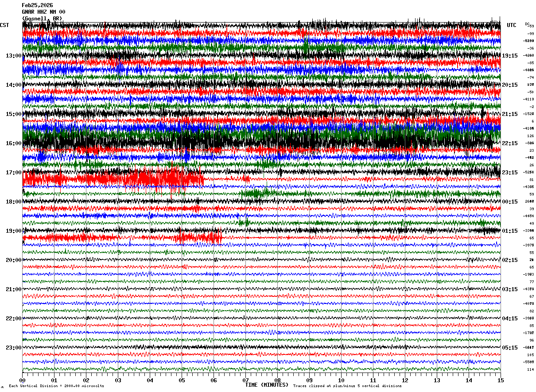
Task: Click minute tick label 12 on bottom axis
Action: point(405,380)
